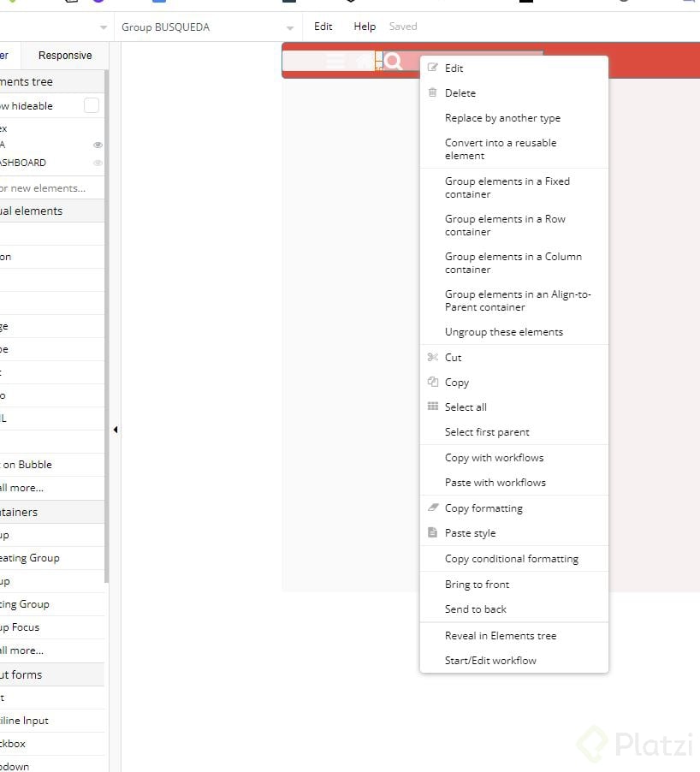Select the Checkbox element in Input forms
This screenshot has height=772, width=700.
(51, 744)
